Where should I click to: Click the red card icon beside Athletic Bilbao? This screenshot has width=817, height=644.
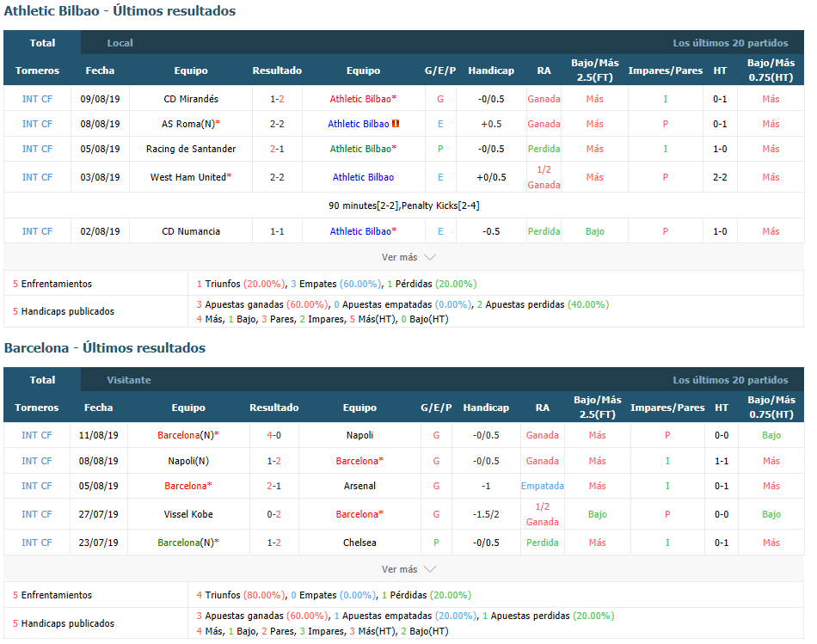396,124
